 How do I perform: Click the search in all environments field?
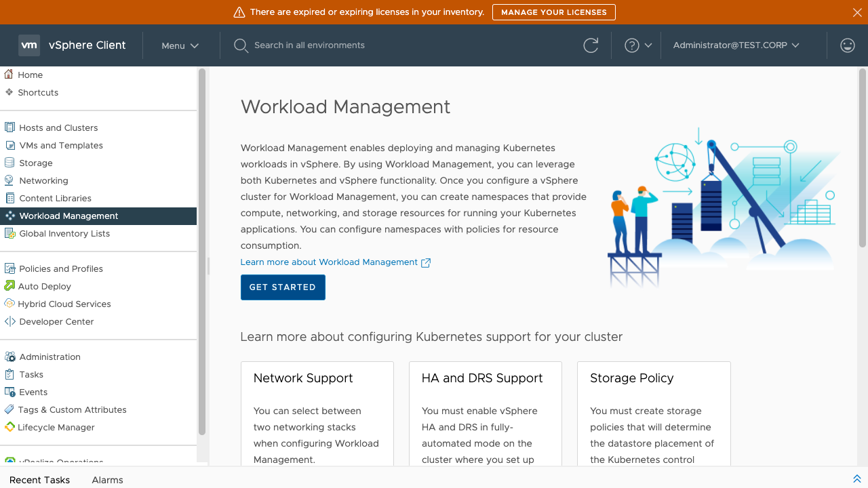point(309,45)
